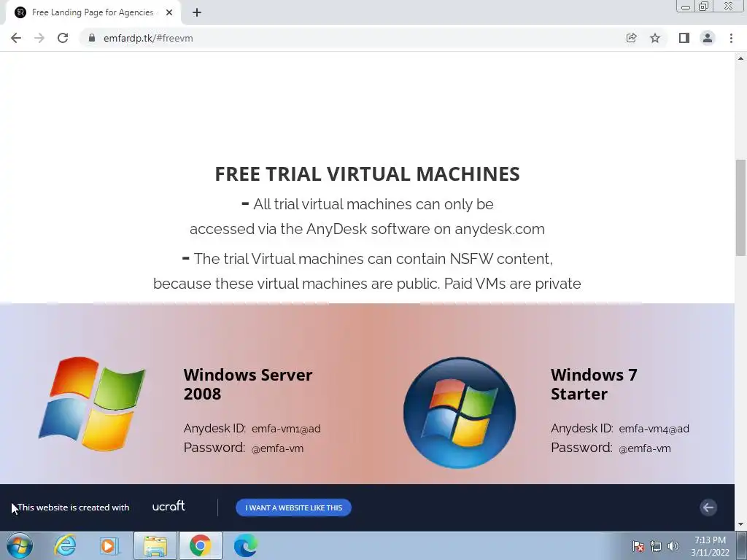747x560 pixels.
Task: Click This website is created with text
Action: (x=74, y=507)
